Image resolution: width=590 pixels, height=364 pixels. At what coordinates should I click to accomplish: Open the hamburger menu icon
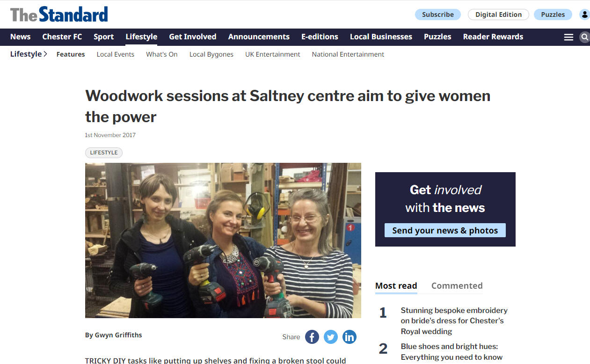[568, 37]
